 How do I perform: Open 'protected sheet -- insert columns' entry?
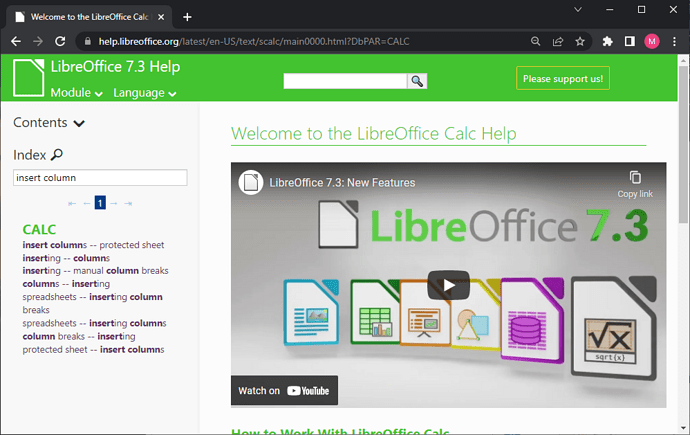pyautogui.click(x=93, y=349)
